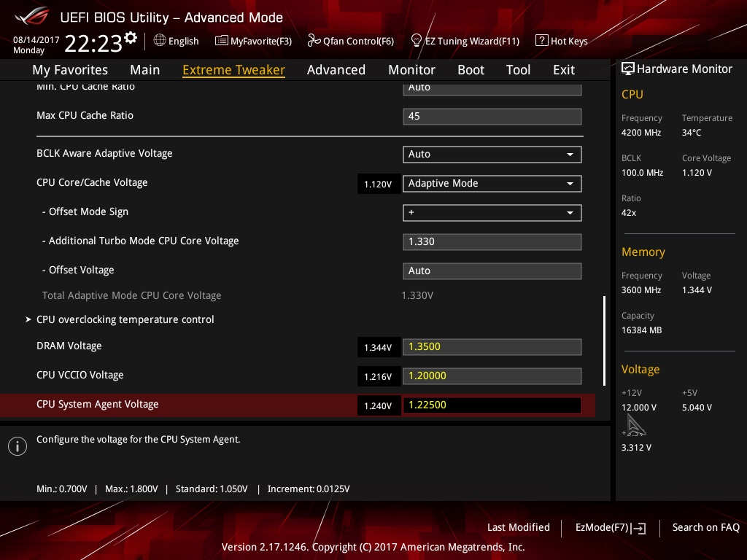This screenshot has height=560, width=747.
Task: Open Search on FAQ link
Action: (x=705, y=527)
